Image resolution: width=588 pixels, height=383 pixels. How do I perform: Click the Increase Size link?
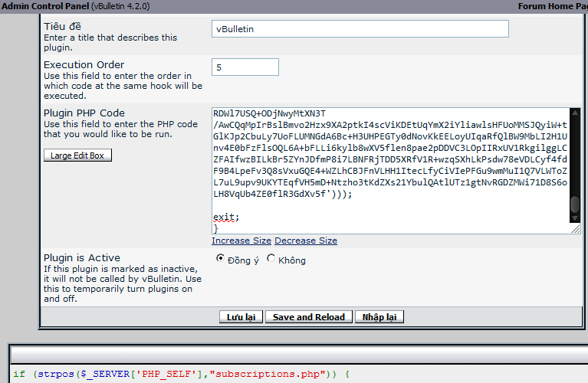coord(241,241)
